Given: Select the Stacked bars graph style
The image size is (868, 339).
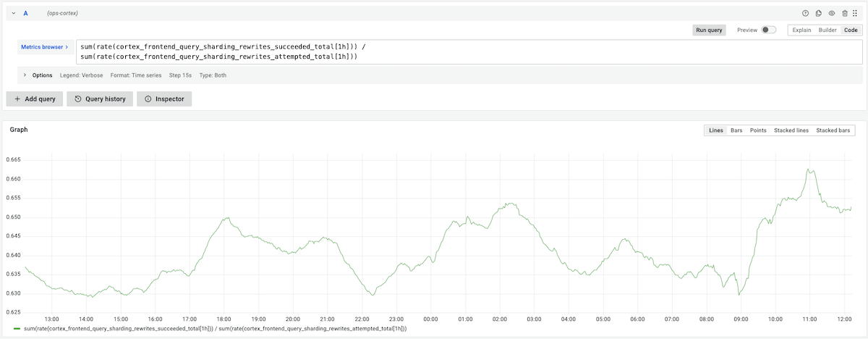Looking at the screenshot, I should (833, 130).
